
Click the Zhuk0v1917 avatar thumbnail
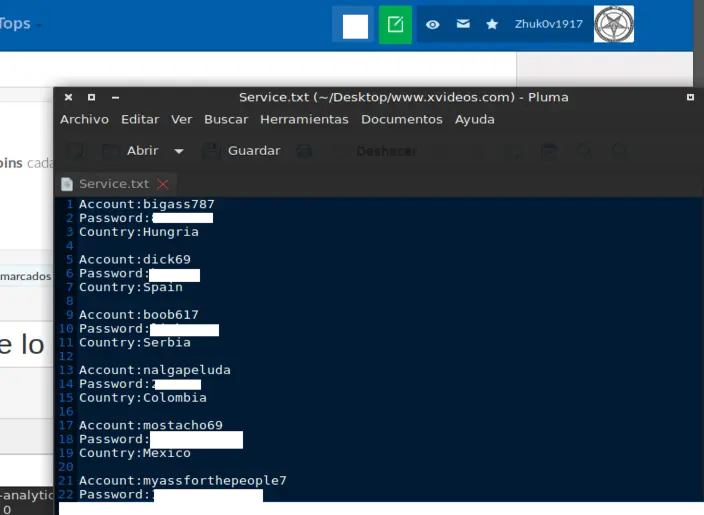pyautogui.click(x=614, y=24)
